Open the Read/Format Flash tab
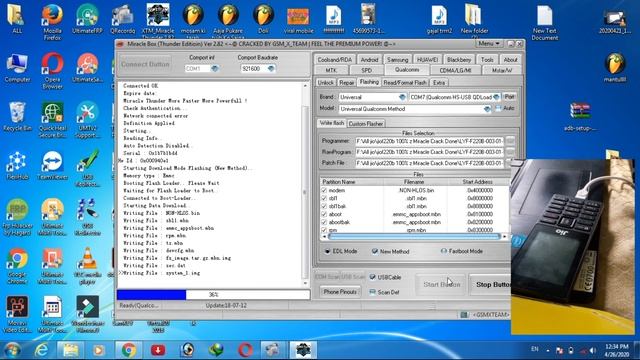The height and width of the screenshot is (360, 640). click(404, 82)
